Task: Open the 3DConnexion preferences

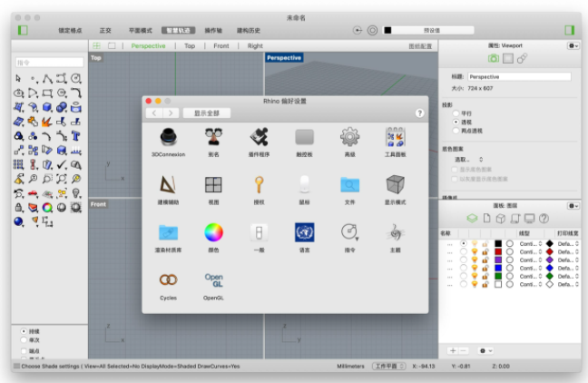Action: click(x=168, y=138)
